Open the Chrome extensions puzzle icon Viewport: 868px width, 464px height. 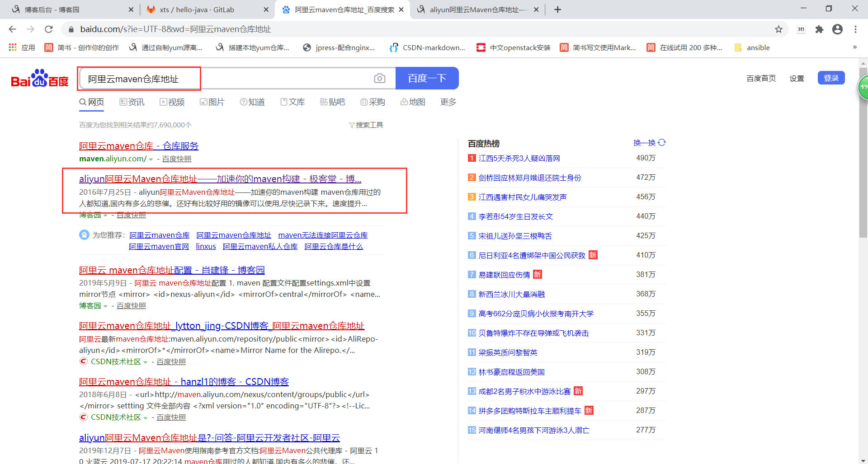tap(819, 29)
